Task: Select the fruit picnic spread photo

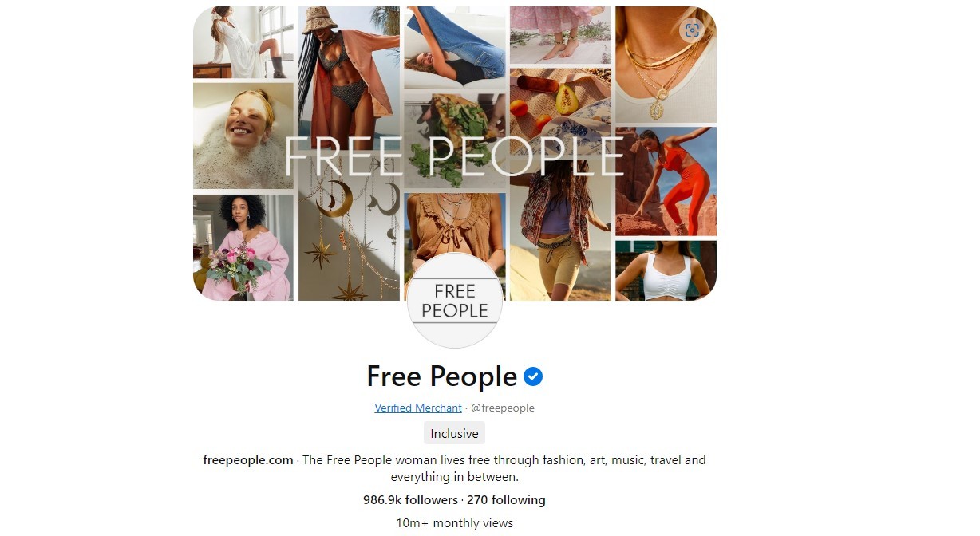Action: point(560,112)
